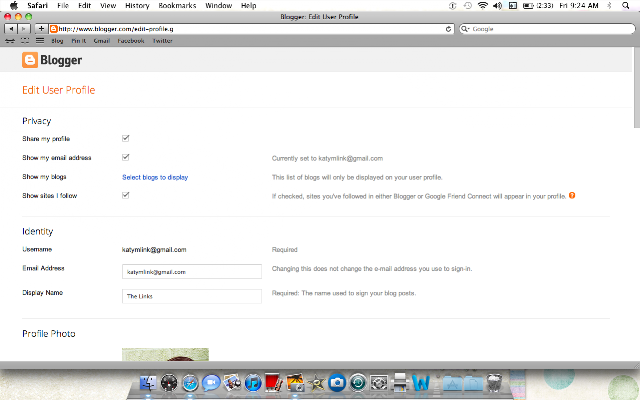The width and height of the screenshot is (640, 400).
Task: Click the volume icon in menu bar
Action: point(498,5)
